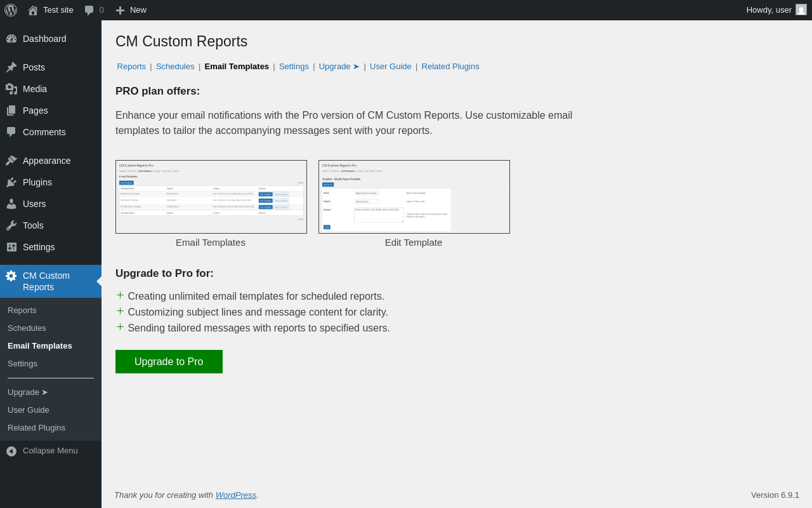Open User Guide in sidebar submenu
This screenshot has width=812, height=508.
[29, 410]
